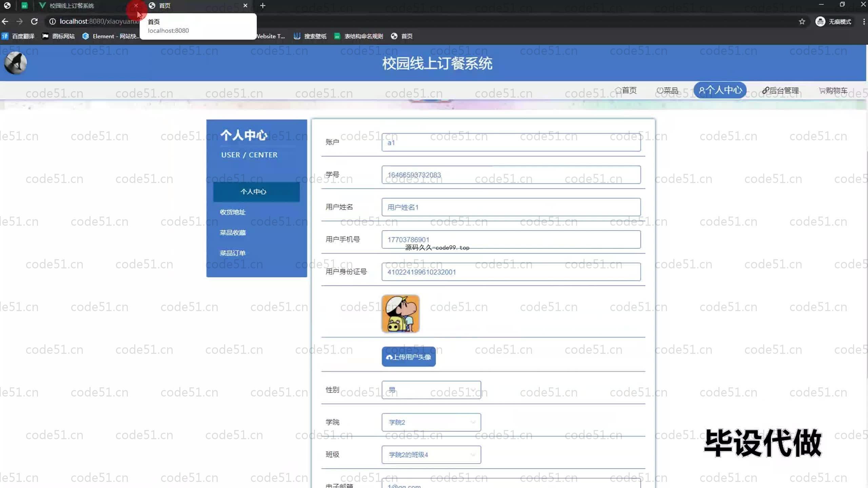Open 菜品收藏 in the sidebar
868x488 pixels.
(233, 233)
